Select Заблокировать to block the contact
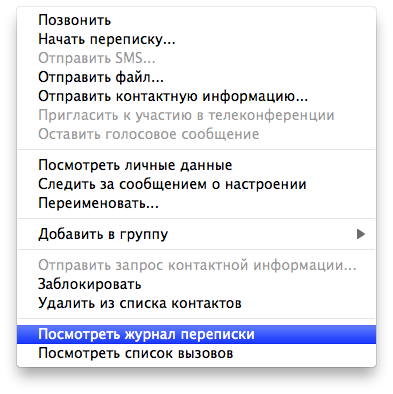Screen dimensions: 393x394 pos(196,284)
